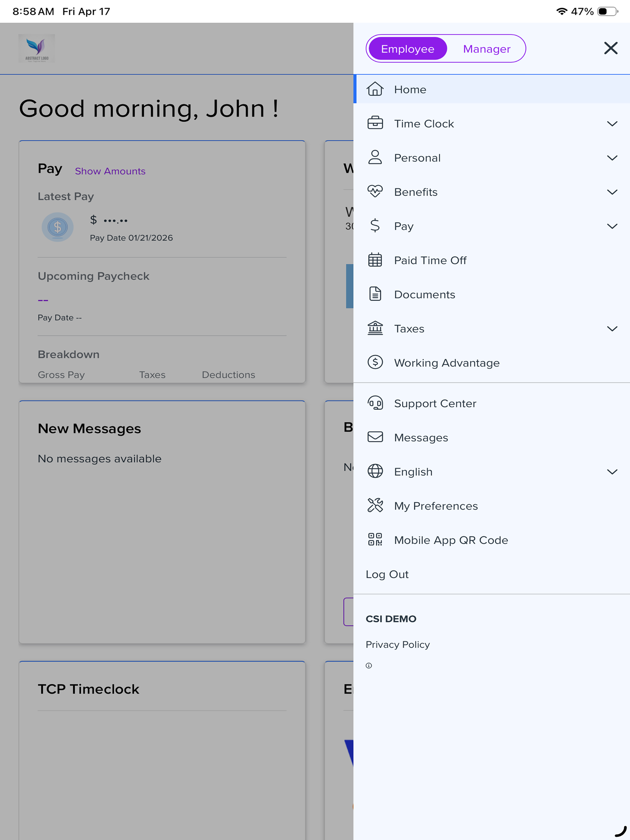Image resolution: width=630 pixels, height=840 pixels.
Task: Click the Latest Pay dollar coin icon
Action: (x=58, y=227)
